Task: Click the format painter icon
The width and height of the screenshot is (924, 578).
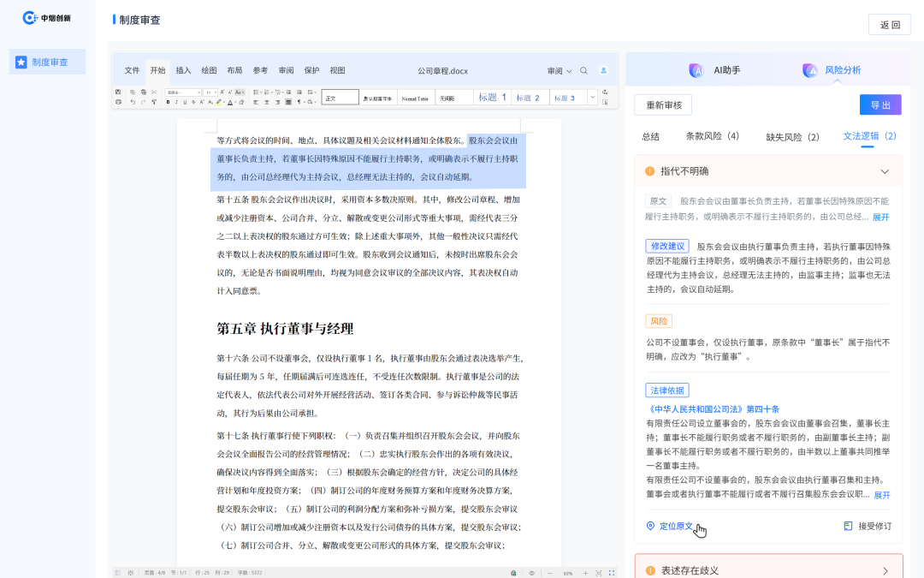Action: pyautogui.click(x=155, y=102)
